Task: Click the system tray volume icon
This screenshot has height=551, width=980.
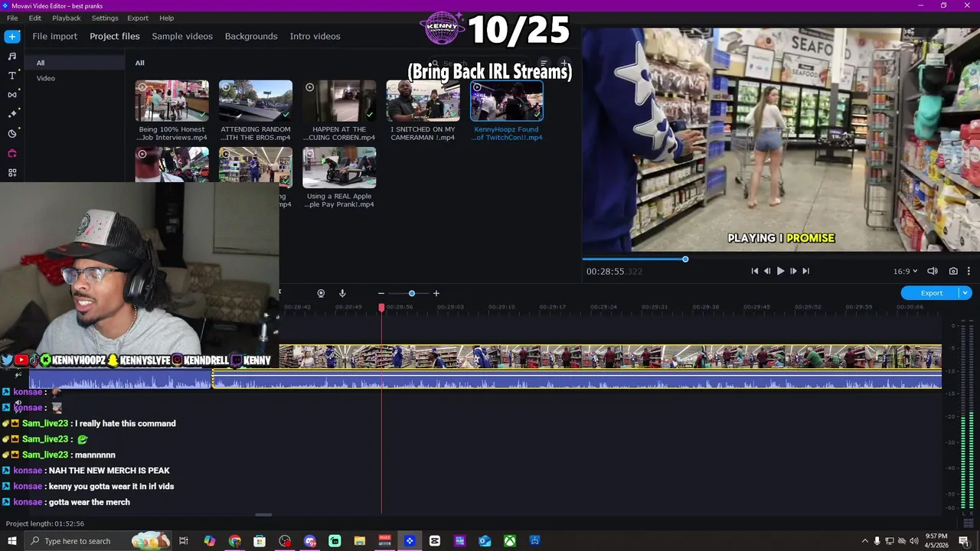Action: click(913, 541)
